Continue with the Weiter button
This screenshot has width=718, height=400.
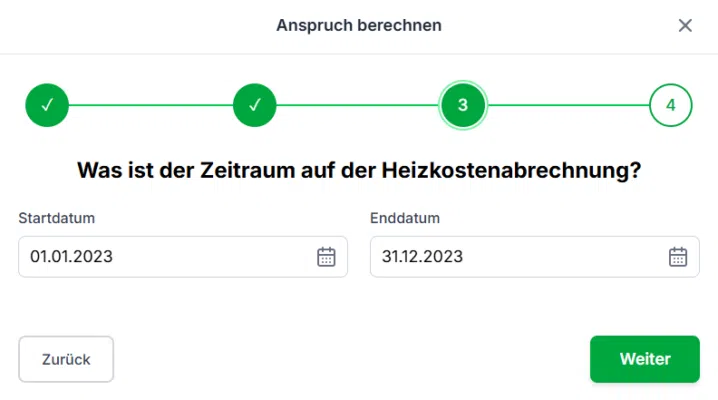[645, 359]
